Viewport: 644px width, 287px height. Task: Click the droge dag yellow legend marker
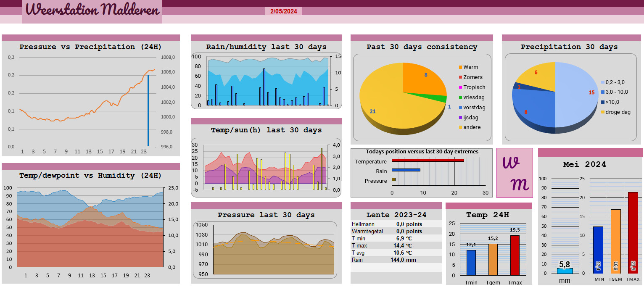click(603, 112)
